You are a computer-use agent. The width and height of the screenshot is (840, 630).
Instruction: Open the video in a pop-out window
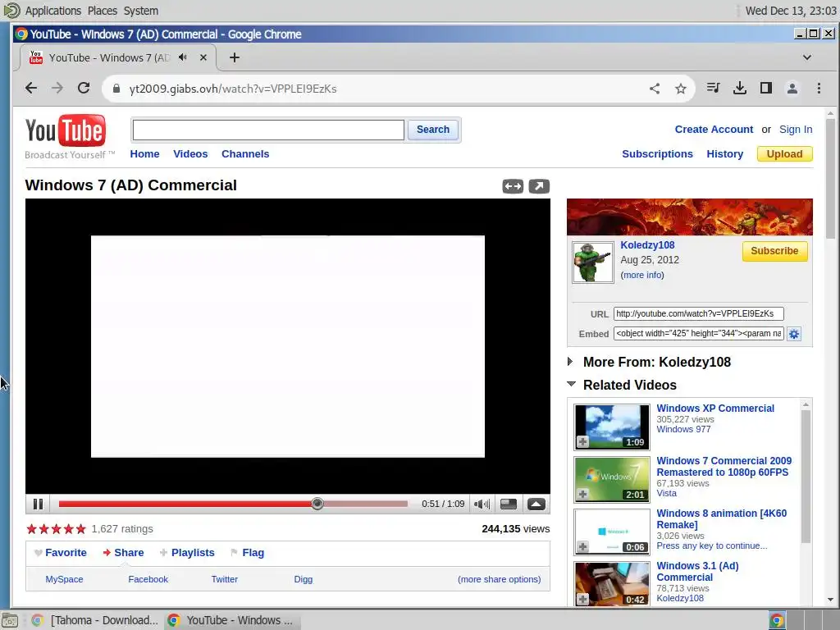pyautogui.click(x=539, y=186)
